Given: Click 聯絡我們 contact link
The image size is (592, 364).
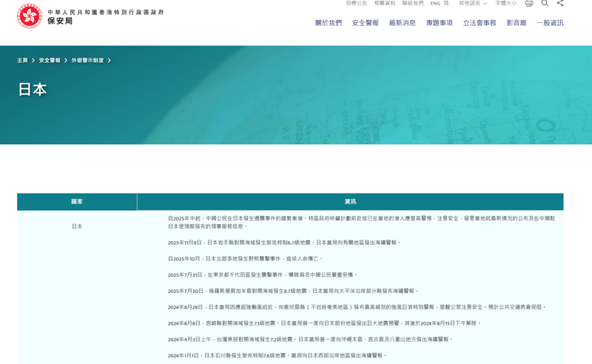Looking at the screenshot, I should (413, 4).
